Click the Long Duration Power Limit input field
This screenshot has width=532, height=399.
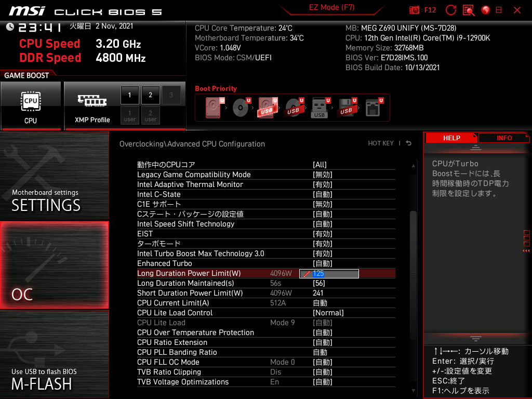(329, 273)
